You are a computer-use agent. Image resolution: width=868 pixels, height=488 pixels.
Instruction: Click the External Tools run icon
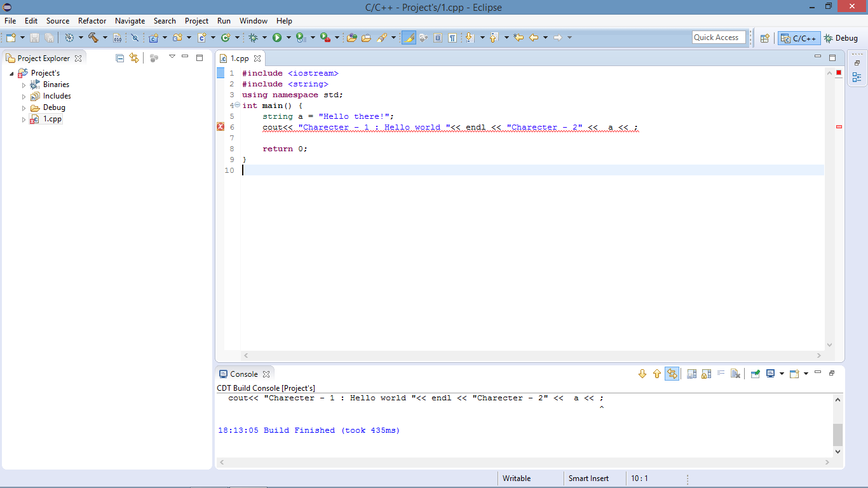point(325,37)
